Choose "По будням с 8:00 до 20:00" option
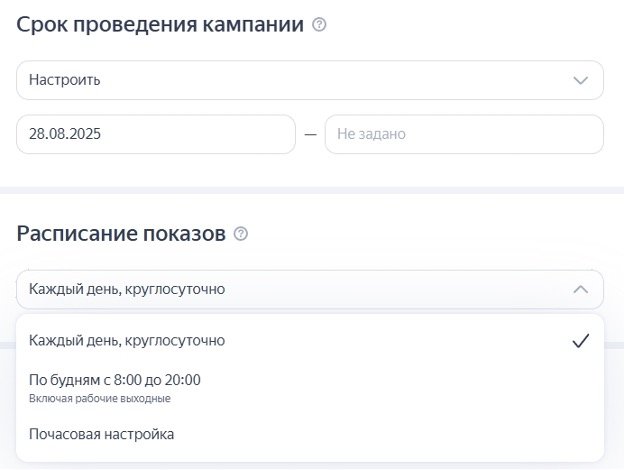 115,380
